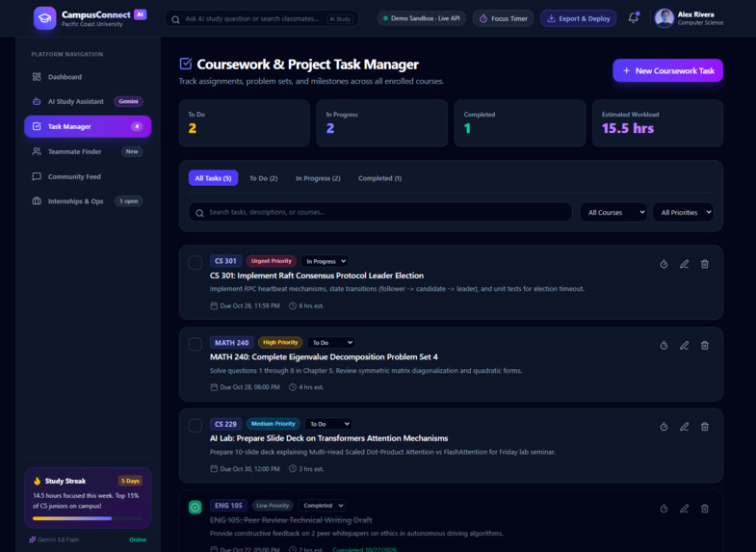The width and height of the screenshot is (756, 552).
Task: Open the All Priorities filter dropdown
Action: pyautogui.click(x=683, y=212)
